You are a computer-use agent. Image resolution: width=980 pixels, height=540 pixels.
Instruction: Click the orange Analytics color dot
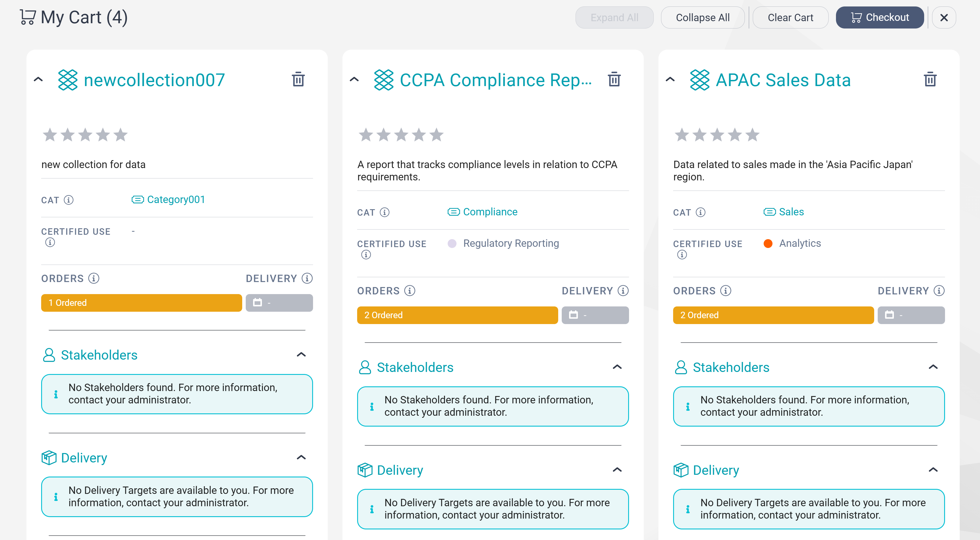pos(768,243)
